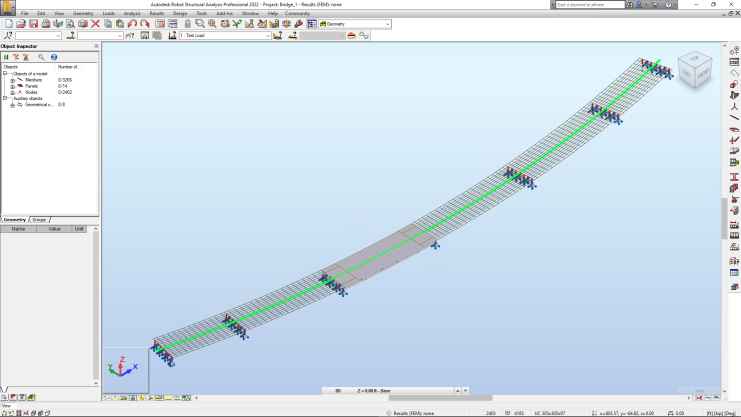The width and height of the screenshot is (741, 417).
Task: Click the help icon in Object Inspector
Action: click(53, 57)
